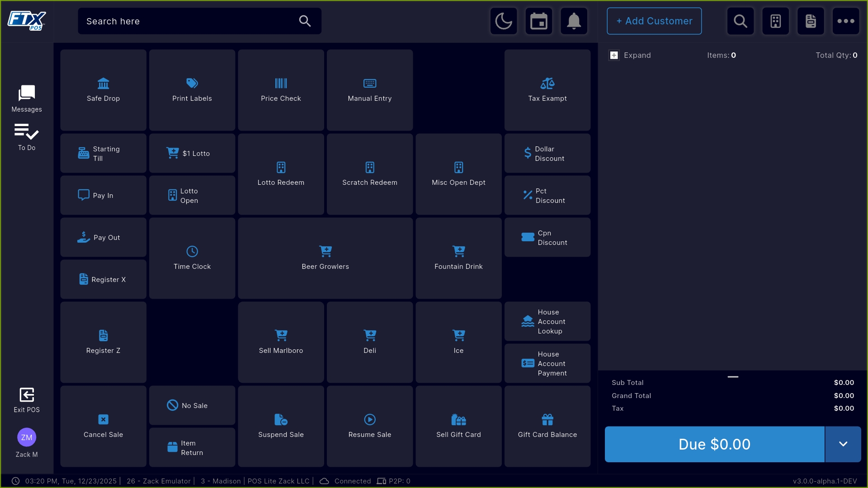Open Starting Till
The height and width of the screenshot is (488, 868).
[x=104, y=153]
